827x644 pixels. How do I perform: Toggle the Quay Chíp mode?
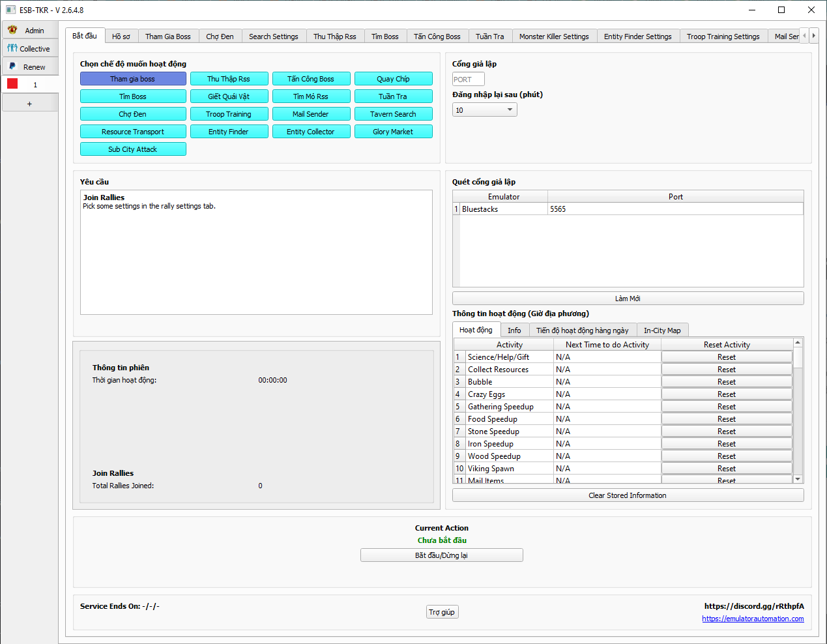coord(393,79)
